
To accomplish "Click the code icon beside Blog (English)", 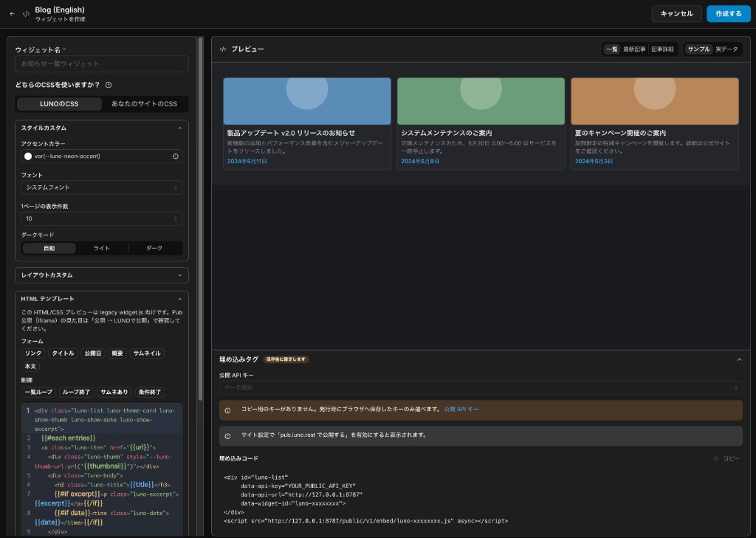I will 26,14.
